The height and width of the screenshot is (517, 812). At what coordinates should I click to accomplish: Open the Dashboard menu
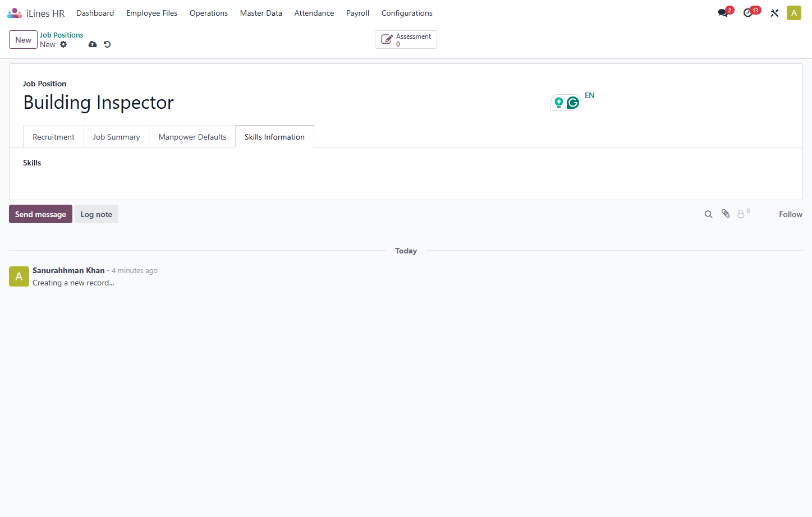coord(95,13)
